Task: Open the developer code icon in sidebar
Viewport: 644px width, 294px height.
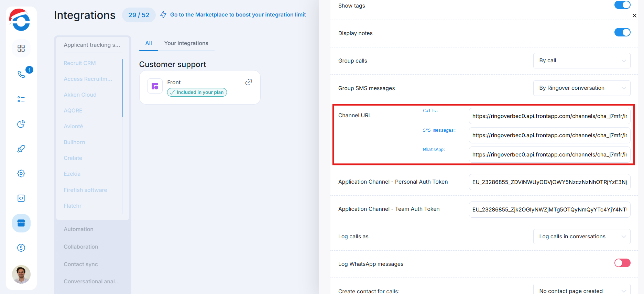Action: tap(21, 198)
